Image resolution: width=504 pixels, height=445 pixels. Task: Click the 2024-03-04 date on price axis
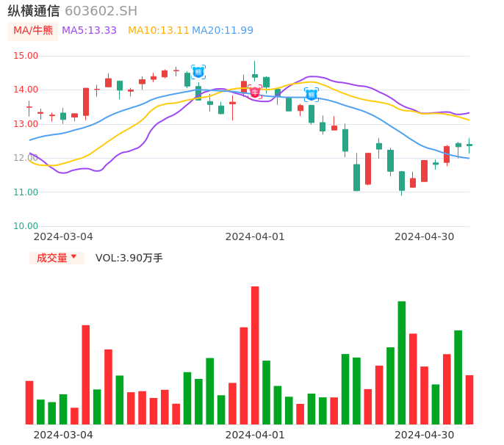tap(63, 236)
